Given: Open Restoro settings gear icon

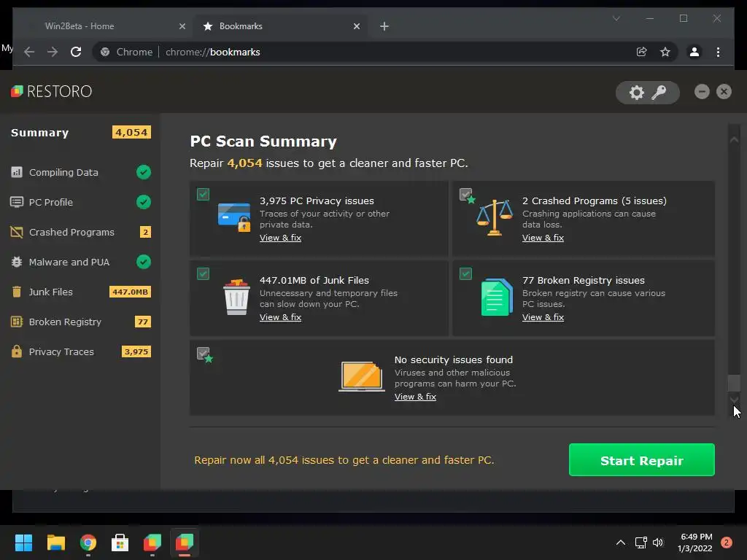Looking at the screenshot, I should pyautogui.click(x=636, y=93).
